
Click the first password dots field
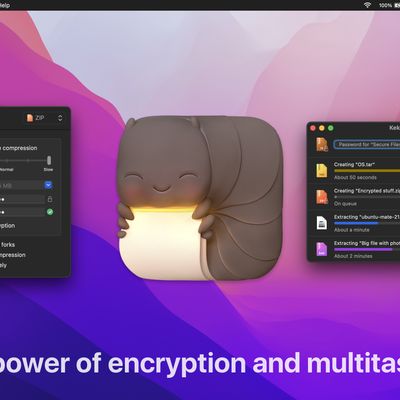tap(22, 199)
